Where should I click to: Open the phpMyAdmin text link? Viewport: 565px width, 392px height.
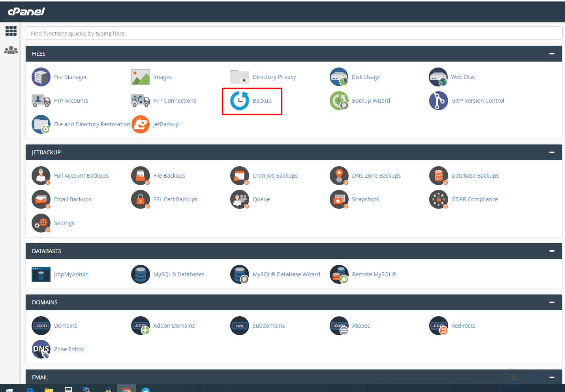point(71,274)
